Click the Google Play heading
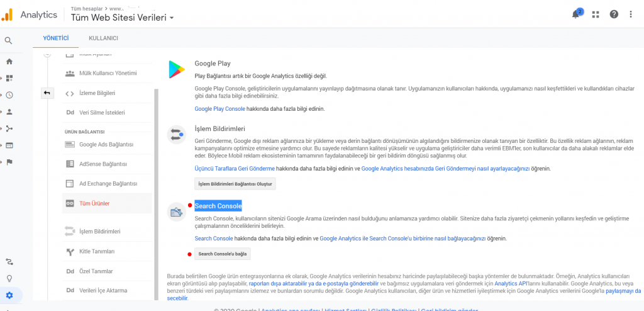This screenshot has width=644, height=311. (x=213, y=64)
